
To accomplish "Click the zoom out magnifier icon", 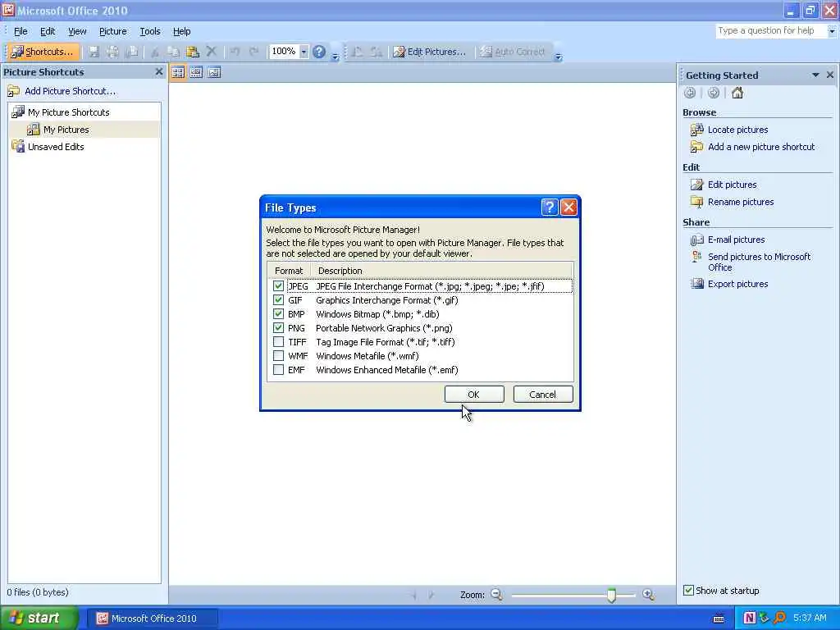I will click(496, 595).
